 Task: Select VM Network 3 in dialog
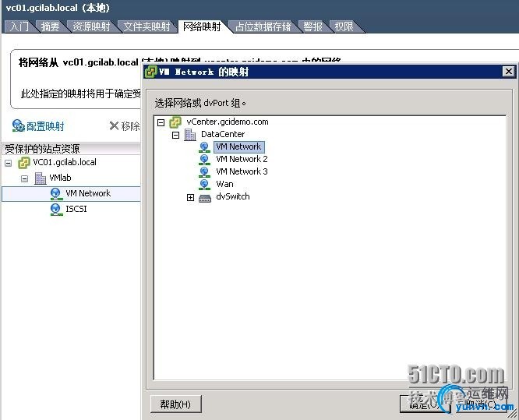coord(242,171)
